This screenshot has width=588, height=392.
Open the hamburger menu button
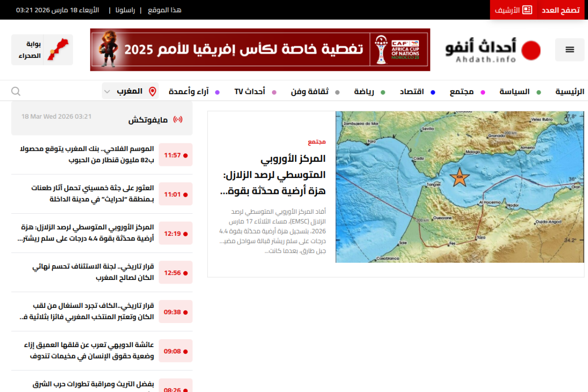click(570, 50)
